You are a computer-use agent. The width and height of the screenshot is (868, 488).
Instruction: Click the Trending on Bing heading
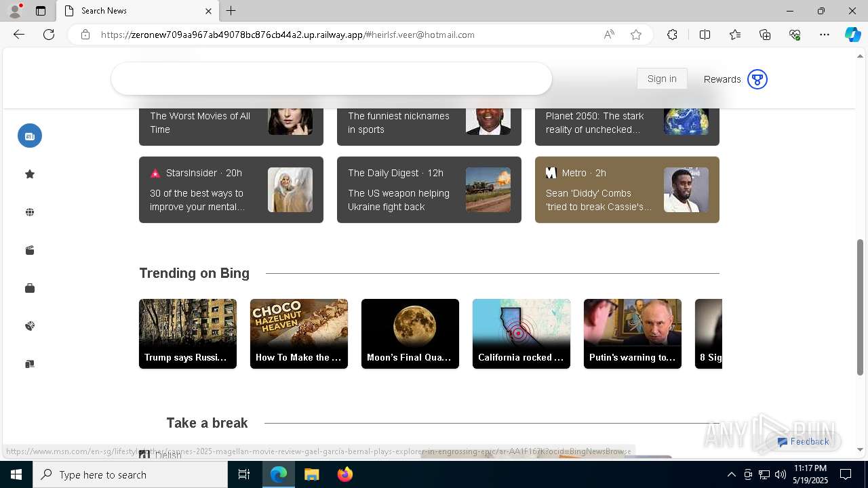(195, 273)
